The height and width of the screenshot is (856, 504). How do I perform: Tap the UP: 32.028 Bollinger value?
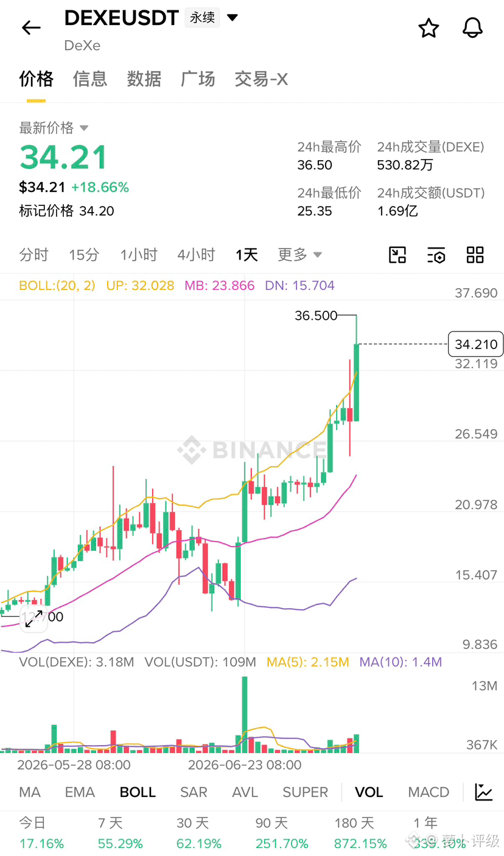click(x=140, y=286)
